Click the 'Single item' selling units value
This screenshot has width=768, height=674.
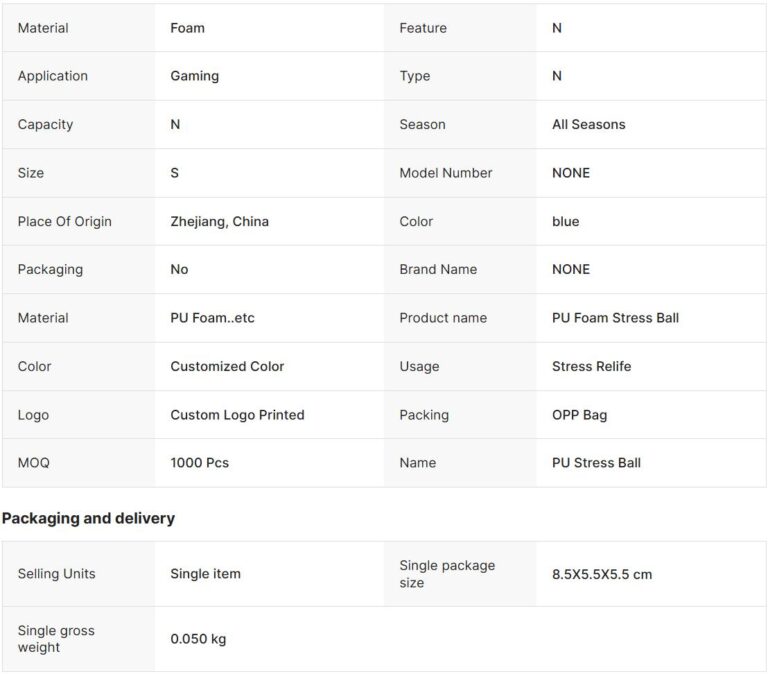coord(205,574)
